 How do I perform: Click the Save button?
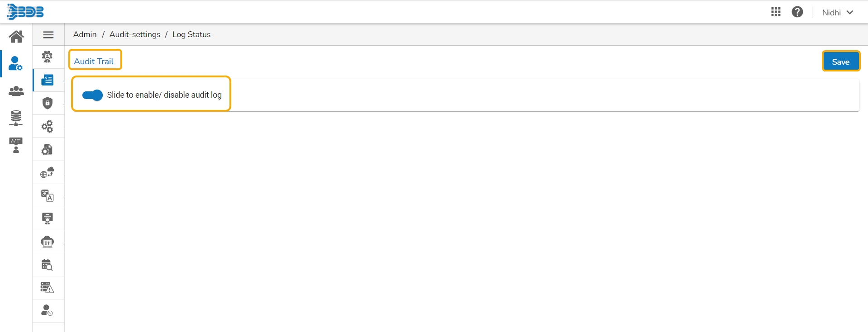840,62
